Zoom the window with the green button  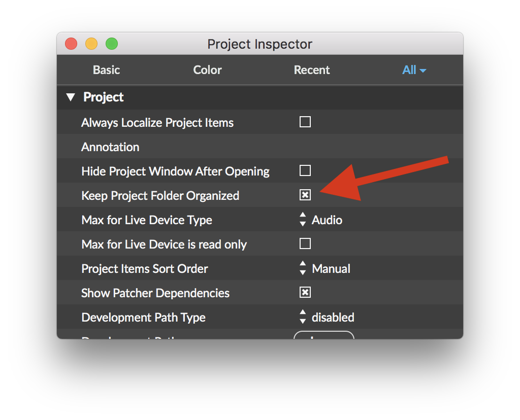[x=112, y=44]
